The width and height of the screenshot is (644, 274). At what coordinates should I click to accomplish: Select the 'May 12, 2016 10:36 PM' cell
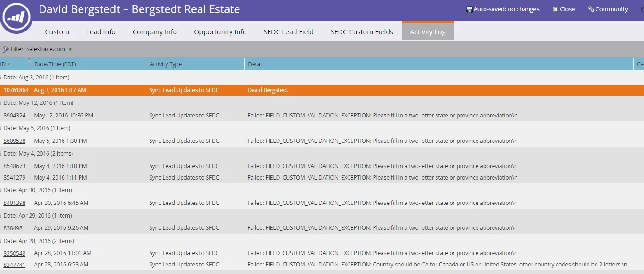[x=64, y=116]
